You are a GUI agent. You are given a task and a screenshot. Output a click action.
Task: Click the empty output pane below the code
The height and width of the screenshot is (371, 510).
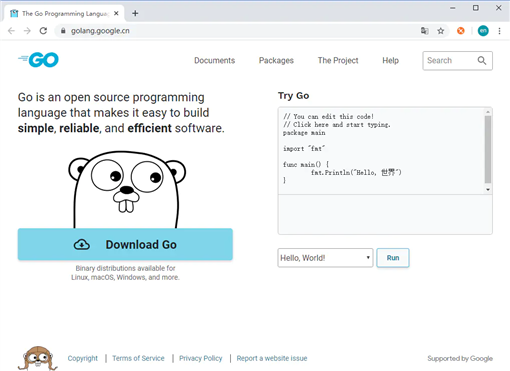pyautogui.click(x=385, y=214)
